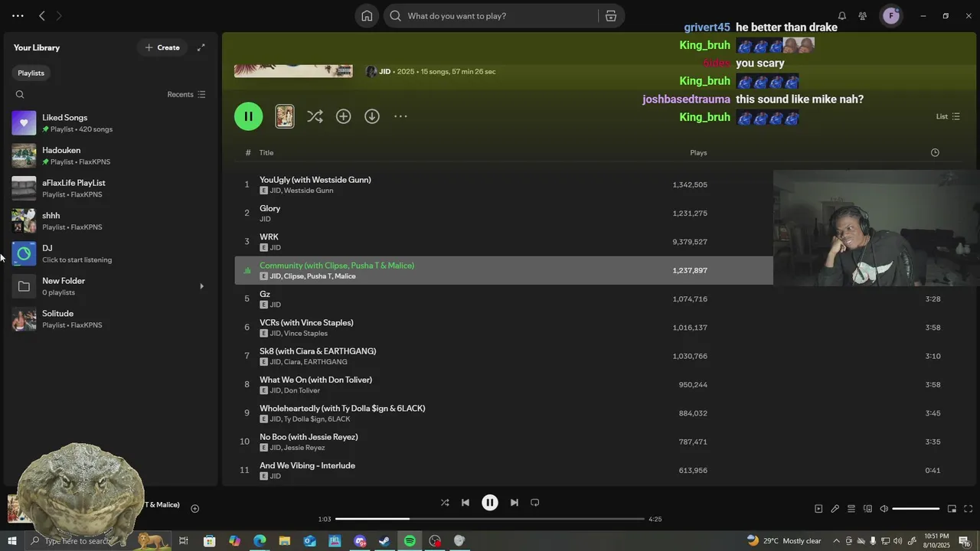Open the JID artist link in album header

[x=385, y=72]
